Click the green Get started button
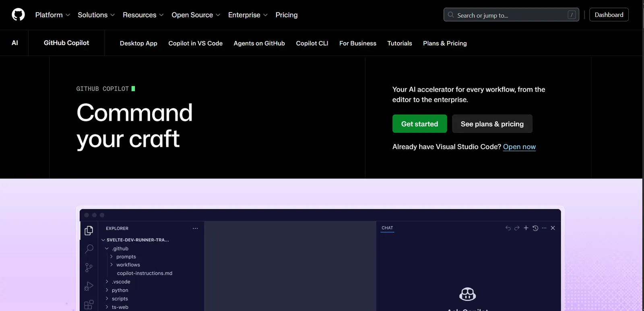This screenshot has width=644, height=311. point(419,124)
